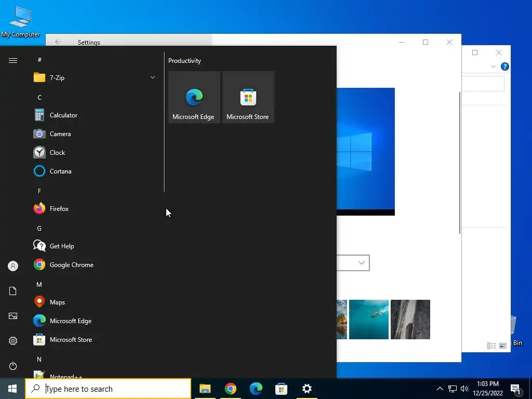Choose the gray rock cliff wallpaper thumbnail
Viewport: 532px width, 399px height.
click(410, 320)
